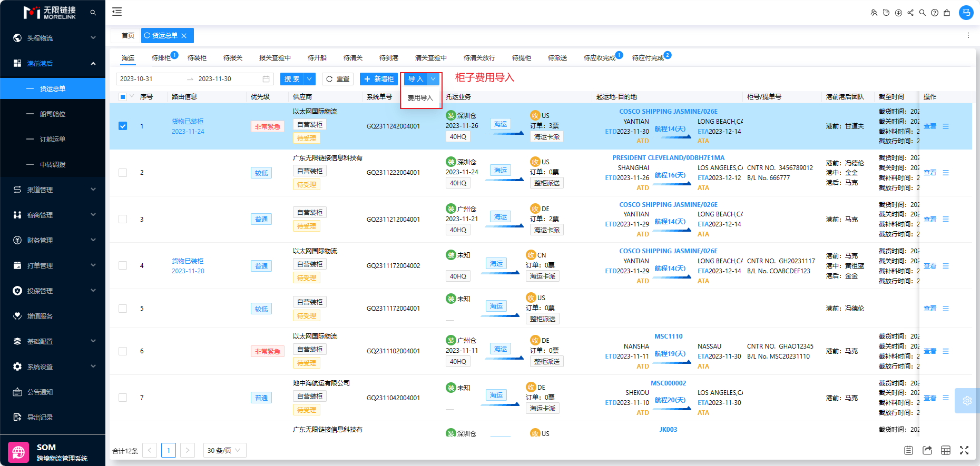Screen dimensions: 980x466
Task: Switch to the 首页 tab
Action: tap(128, 36)
